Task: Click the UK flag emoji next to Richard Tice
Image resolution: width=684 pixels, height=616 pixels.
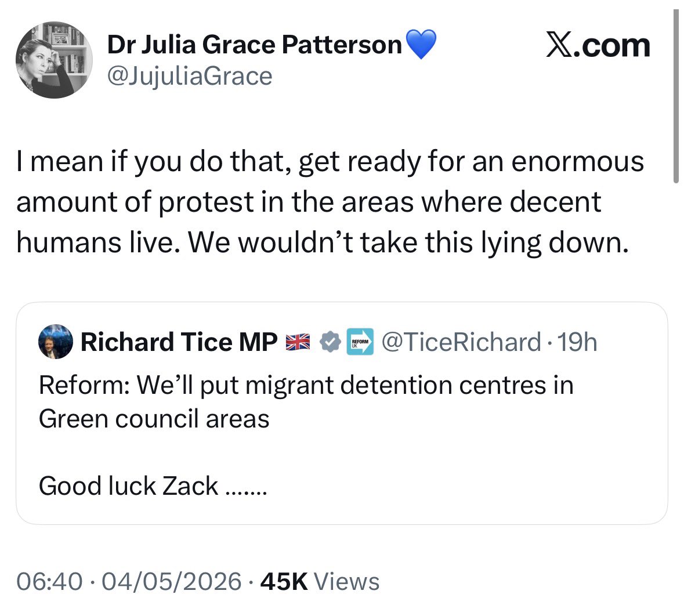Action: [x=298, y=342]
